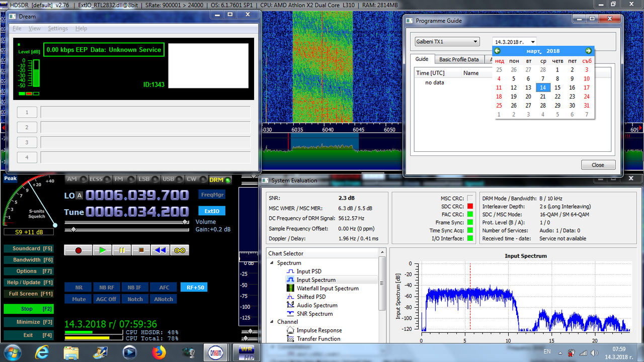Go to next month in calendar
The height and width of the screenshot is (362, 644).
(588, 51)
